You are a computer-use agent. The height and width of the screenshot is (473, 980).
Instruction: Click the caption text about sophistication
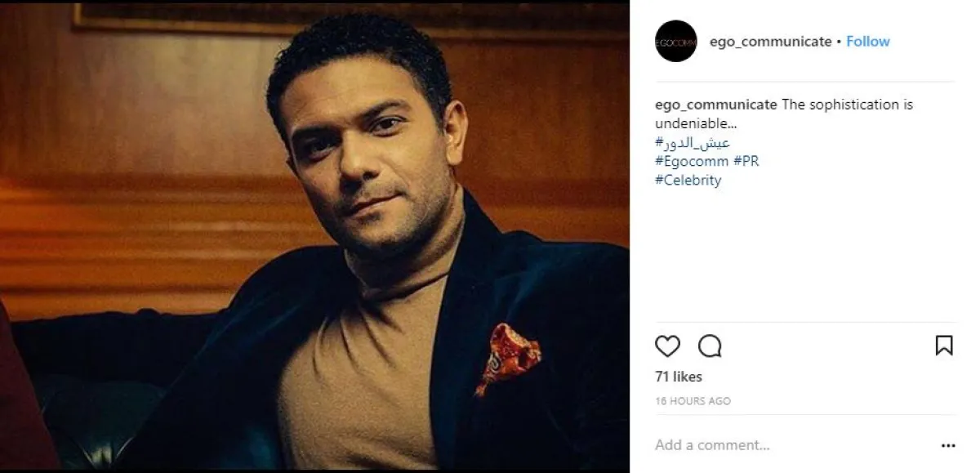[x=847, y=105]
